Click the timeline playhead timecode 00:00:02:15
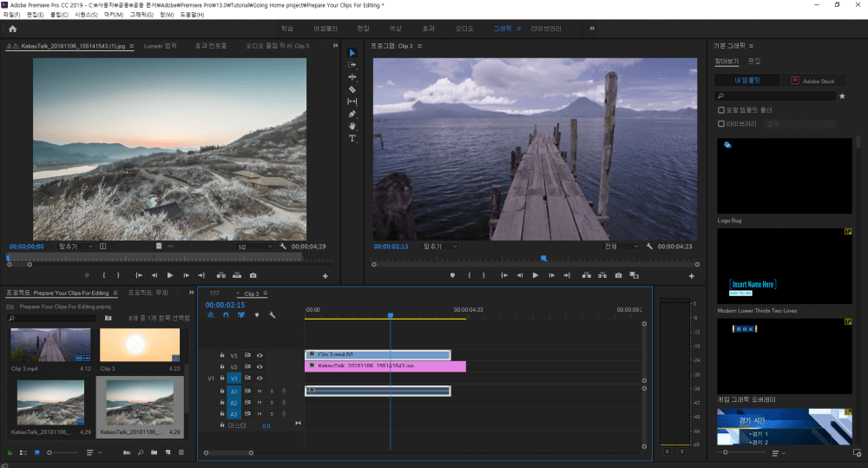868x468 pixels. pos(225,305)
